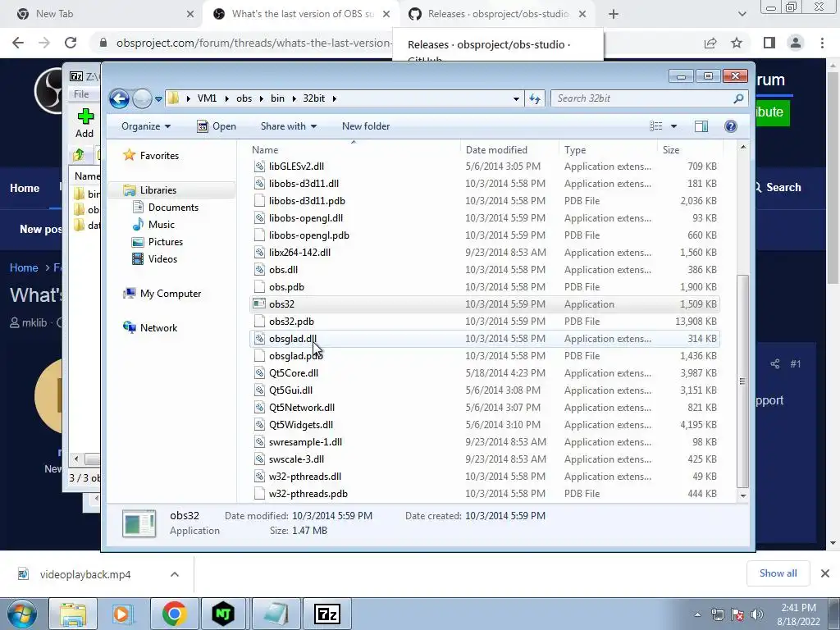Screen dimensions: 840x630
Task: Click the Explorer Forward navigation arrow
Action: (x=142, y=98)
